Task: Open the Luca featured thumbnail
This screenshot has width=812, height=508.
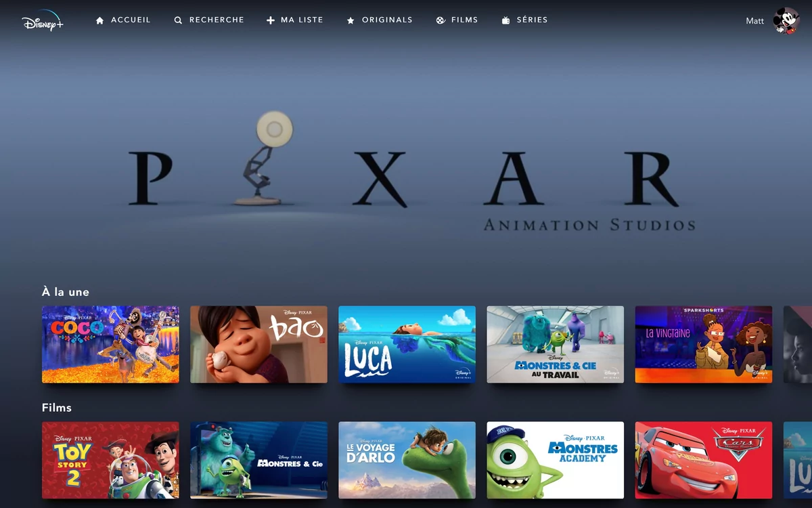Action: (407, 344)
